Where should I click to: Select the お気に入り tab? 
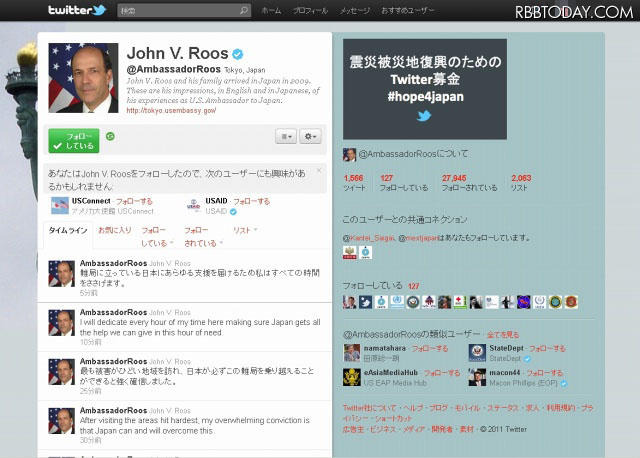click(115, 230)
